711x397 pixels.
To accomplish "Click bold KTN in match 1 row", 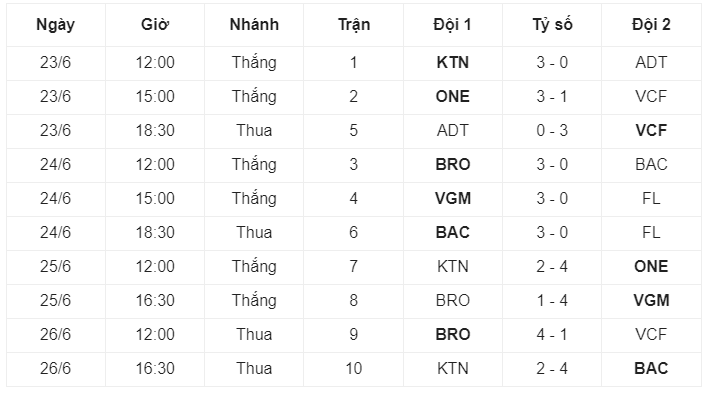I will pyautogui.click(x=453, y=63).
